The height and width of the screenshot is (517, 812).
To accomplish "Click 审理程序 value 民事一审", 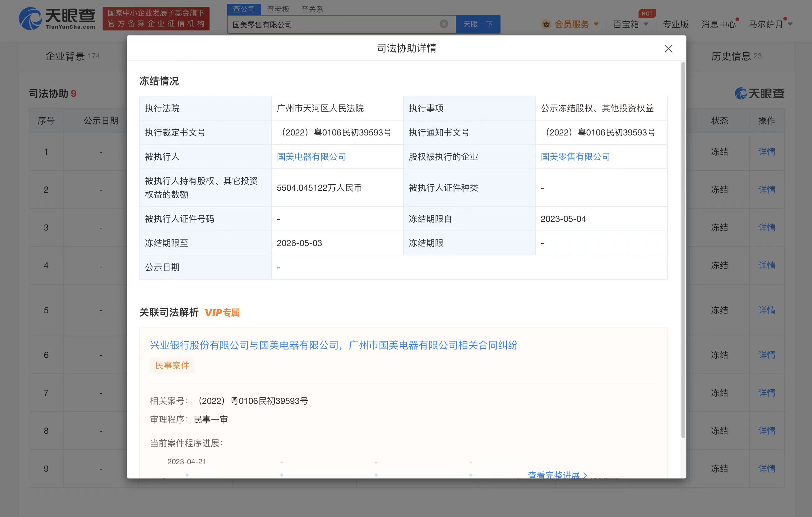I will click(211, 420).
